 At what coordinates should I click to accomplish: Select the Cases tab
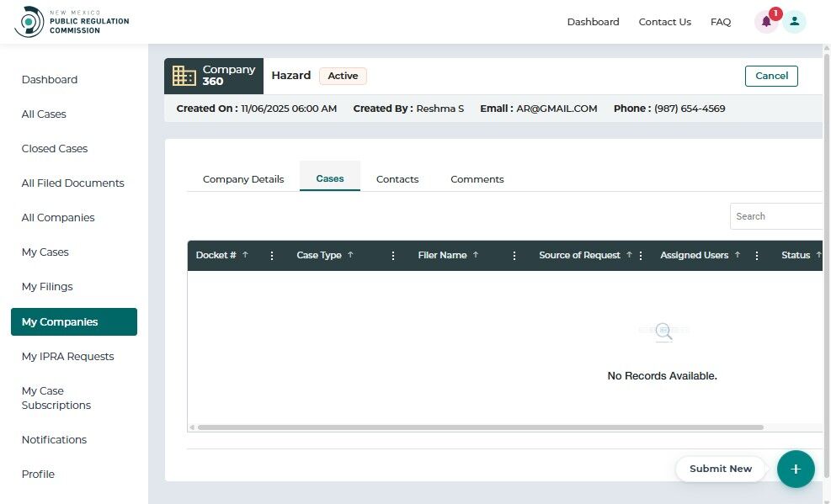(x=330, y=178)
